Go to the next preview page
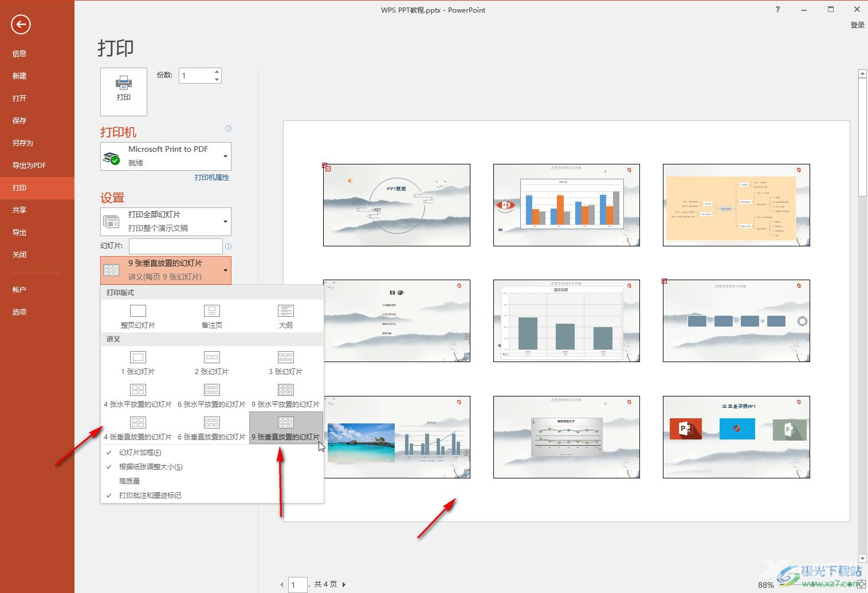Screen dimensions: 868x593 [344, 584]
